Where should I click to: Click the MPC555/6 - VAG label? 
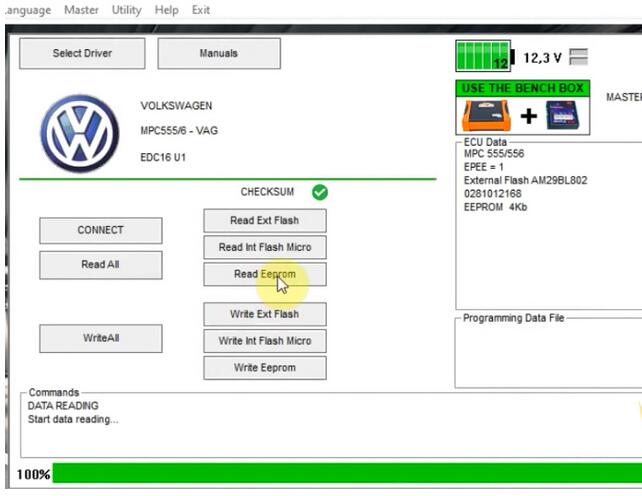click(x=179, y=131)
